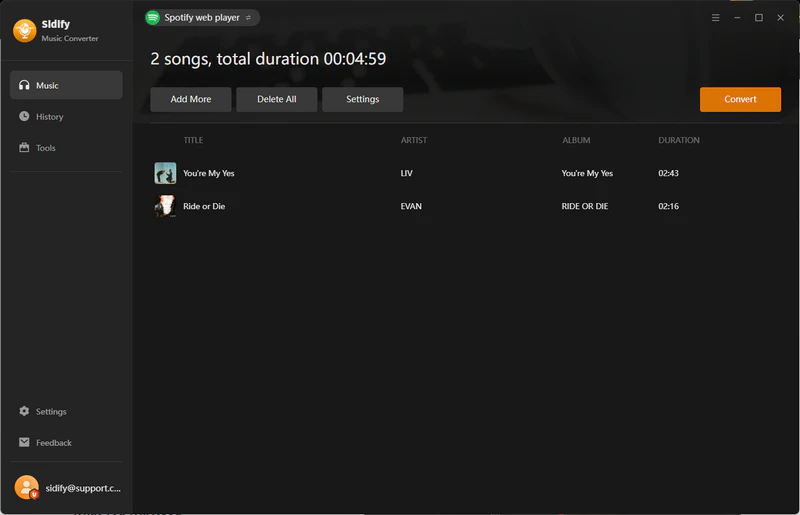Click the ARTIST column header
This screenshot has width=800, height=515.
(x=414, y=140)
